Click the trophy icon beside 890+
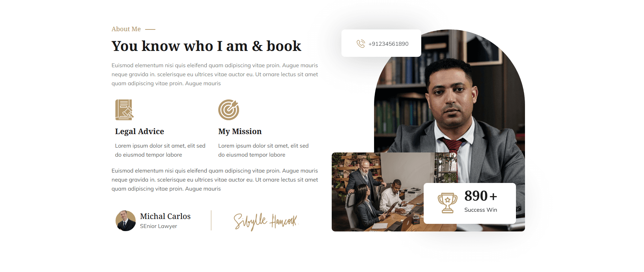The height and width of the screenshot is (272, 644). tap(448, 203)
